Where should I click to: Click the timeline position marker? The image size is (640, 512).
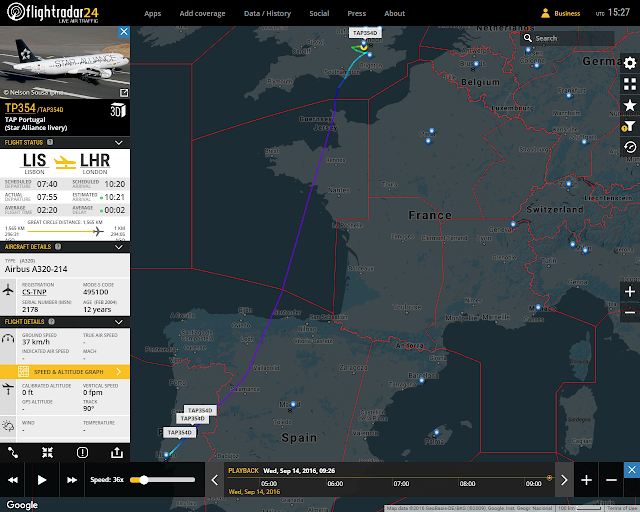click(x=550, y=477)
